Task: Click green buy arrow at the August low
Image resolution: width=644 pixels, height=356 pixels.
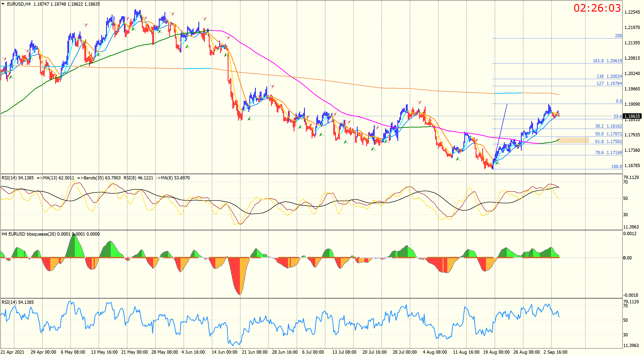Action: pos(498,163)
